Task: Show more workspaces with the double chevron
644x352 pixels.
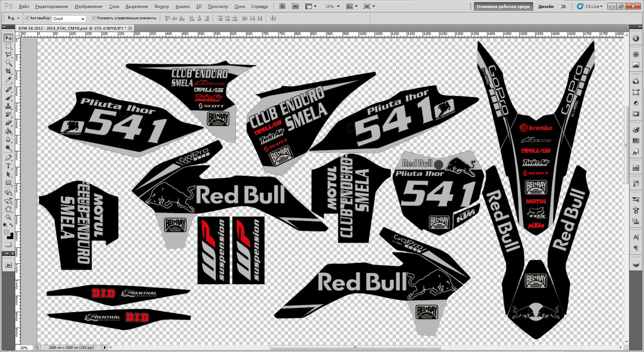Action: click(x=563, y=7)
